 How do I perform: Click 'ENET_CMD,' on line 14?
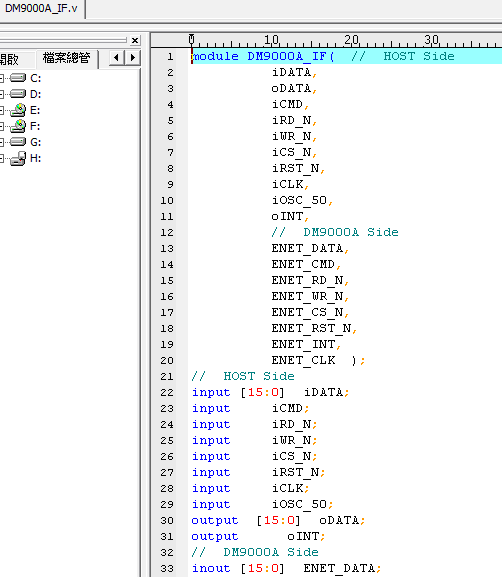pyautogui.click(x=306, y=265)
